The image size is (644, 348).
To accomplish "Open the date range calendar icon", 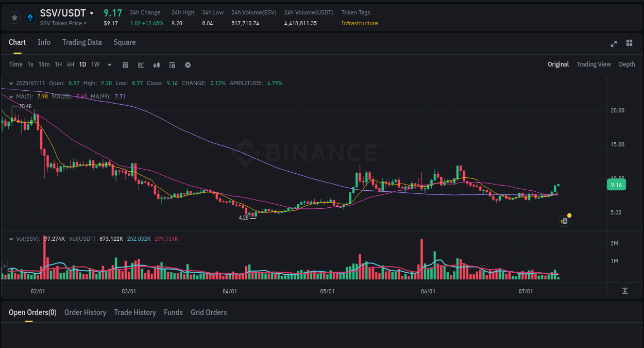I will tap(125, 64).
